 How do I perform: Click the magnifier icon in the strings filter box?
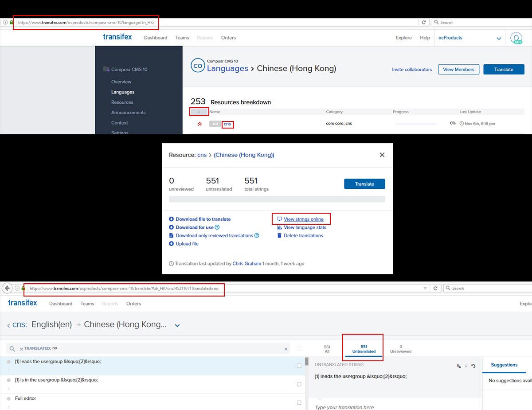tap(12, 349)
